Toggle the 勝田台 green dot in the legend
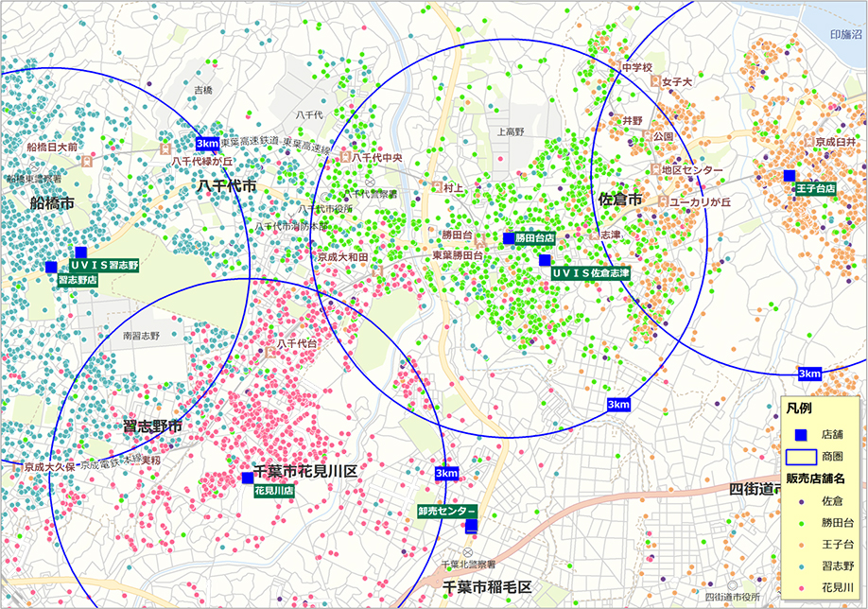 (801, 523)
